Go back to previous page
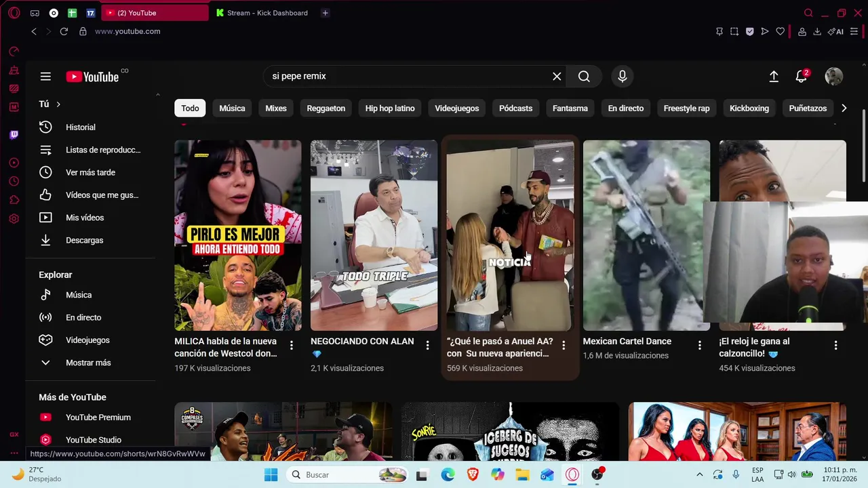The image size is (868, 488). click(x=34, y=31)
